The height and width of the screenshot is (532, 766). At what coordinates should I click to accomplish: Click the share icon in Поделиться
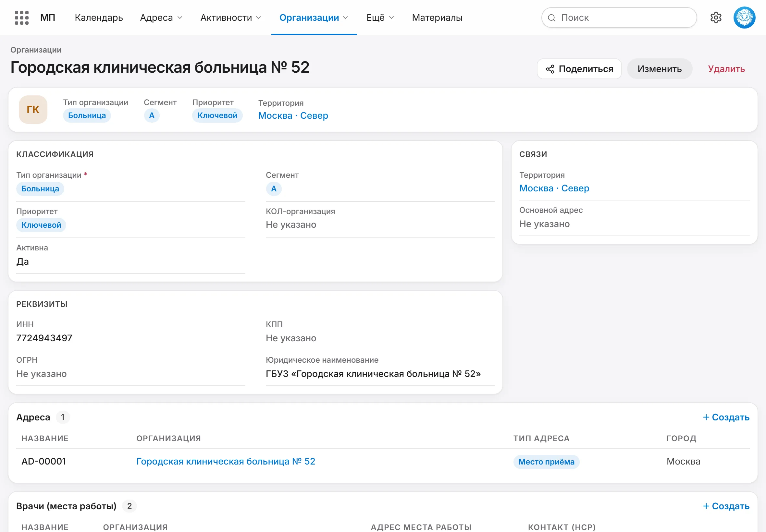(550, 69)
